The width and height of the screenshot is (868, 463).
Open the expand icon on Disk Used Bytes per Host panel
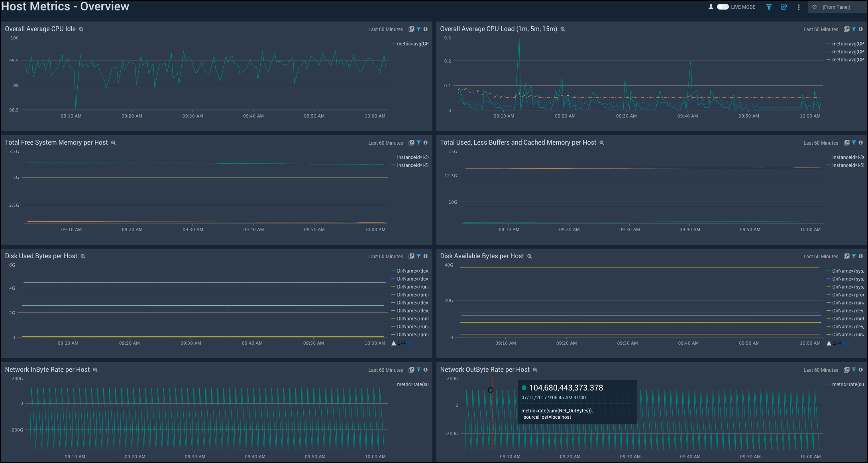(411, 256)
